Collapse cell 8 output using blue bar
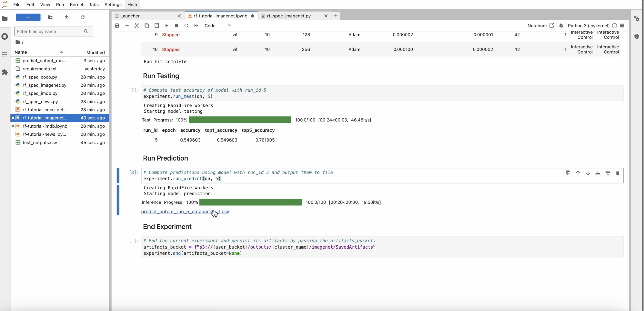The width and height of the screenshot is (644, 311). click(118, 200)
